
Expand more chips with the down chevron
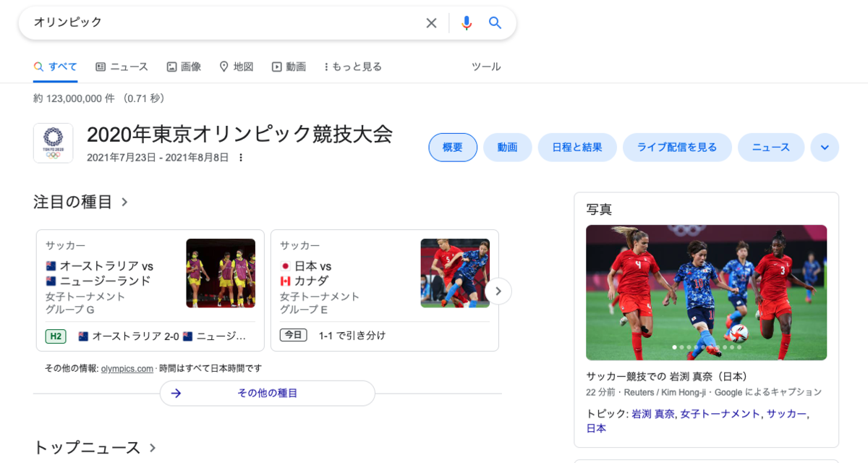coord(825,148)
